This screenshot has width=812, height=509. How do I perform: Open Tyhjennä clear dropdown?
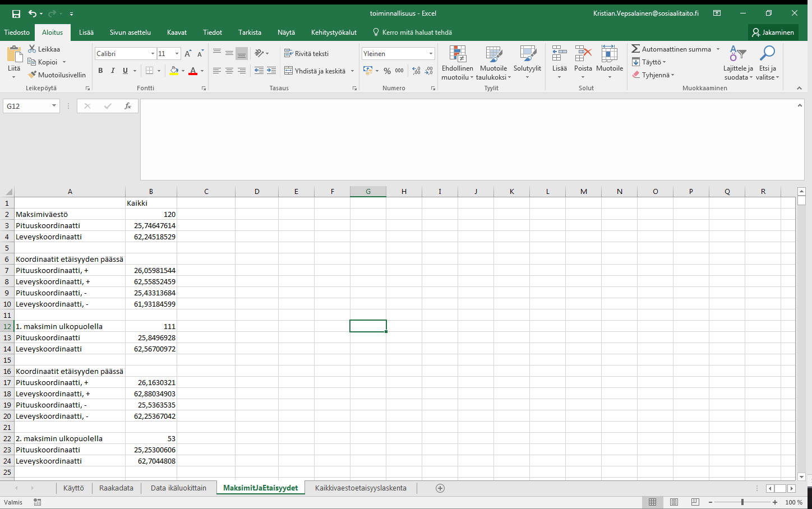pos(653,75)
